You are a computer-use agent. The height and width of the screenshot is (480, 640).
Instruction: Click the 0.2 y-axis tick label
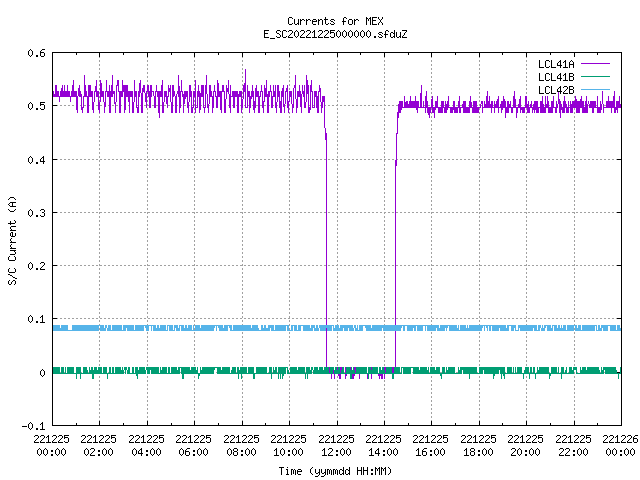coord(36,266)
